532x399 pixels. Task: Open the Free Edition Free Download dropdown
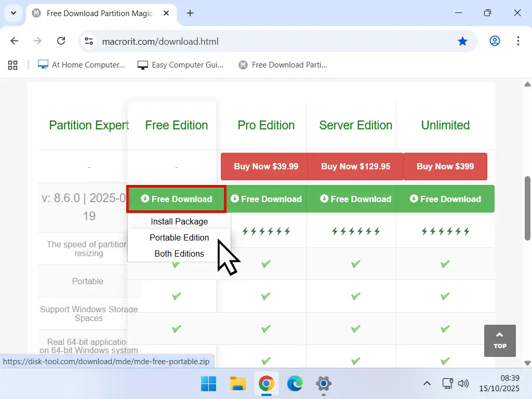tap(177, 199)
